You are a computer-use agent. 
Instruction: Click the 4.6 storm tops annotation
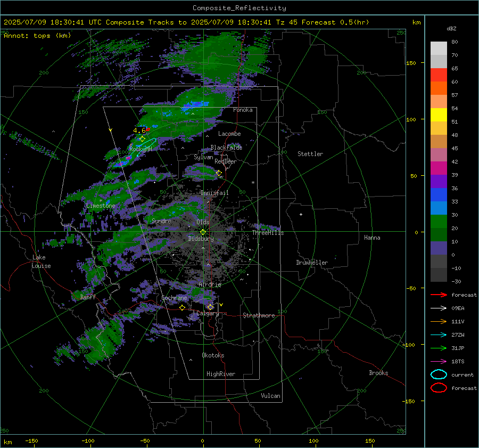[139, 131]
